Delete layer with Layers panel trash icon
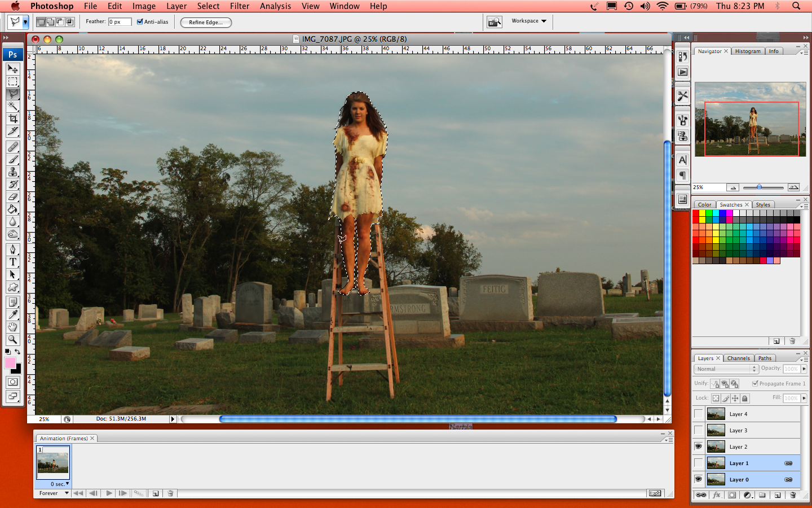Screen dimensions: 812x508 (x=793, y=495)
